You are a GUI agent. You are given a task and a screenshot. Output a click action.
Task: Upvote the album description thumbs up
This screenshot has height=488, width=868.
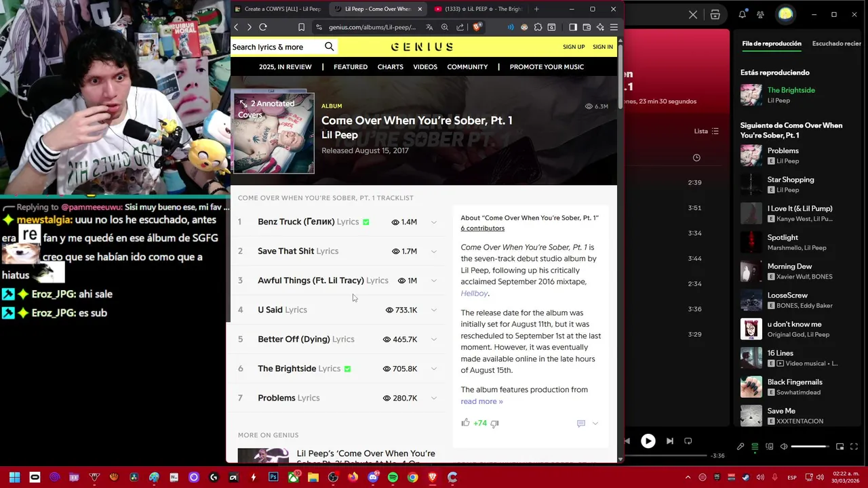pyautogui.click(x=465, y=422)
